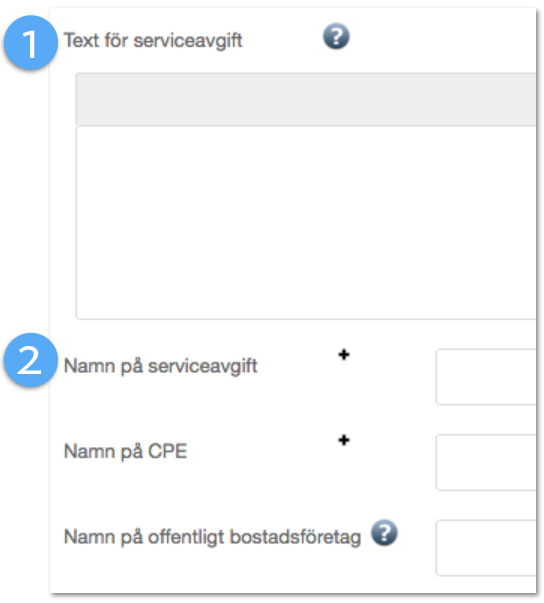This screenshot has width=544, height=603.
Task: Focus the Namn på CPE input field
Action: point(486,462)
